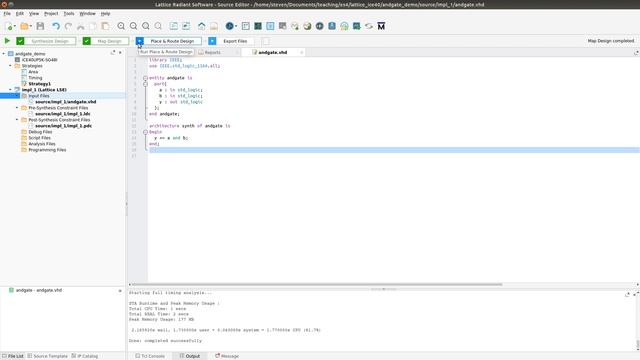Click the Copy icon in toolbar

(x=93, y=26)
